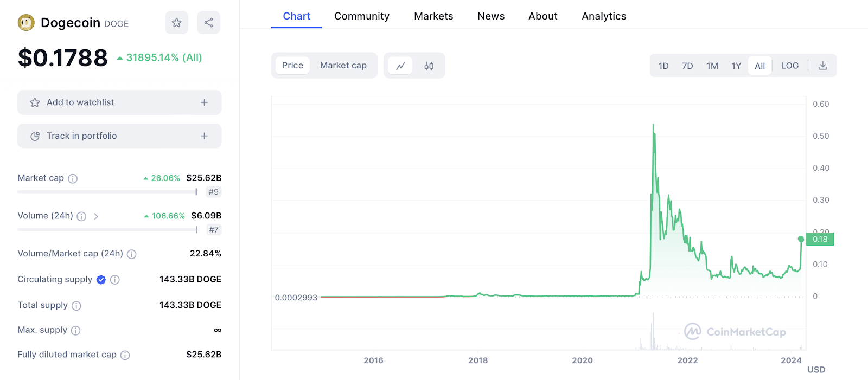Open the News tab

[x=491, y=16]
